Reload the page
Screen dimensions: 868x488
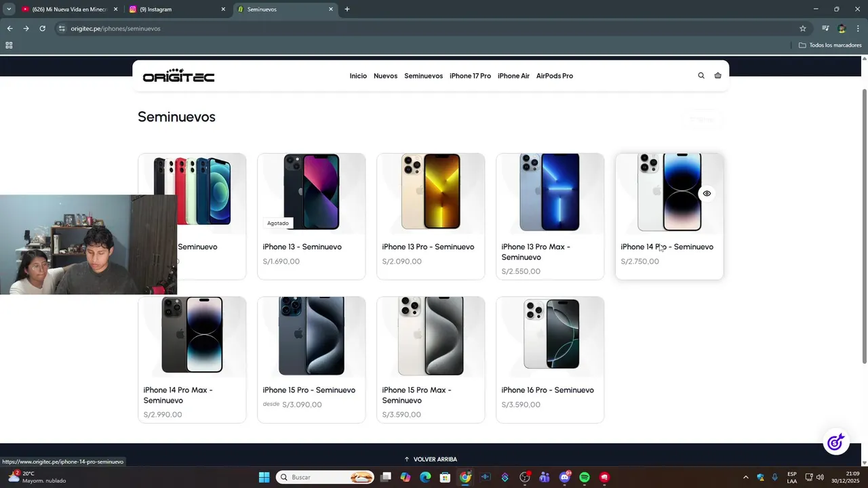point(42,28)
